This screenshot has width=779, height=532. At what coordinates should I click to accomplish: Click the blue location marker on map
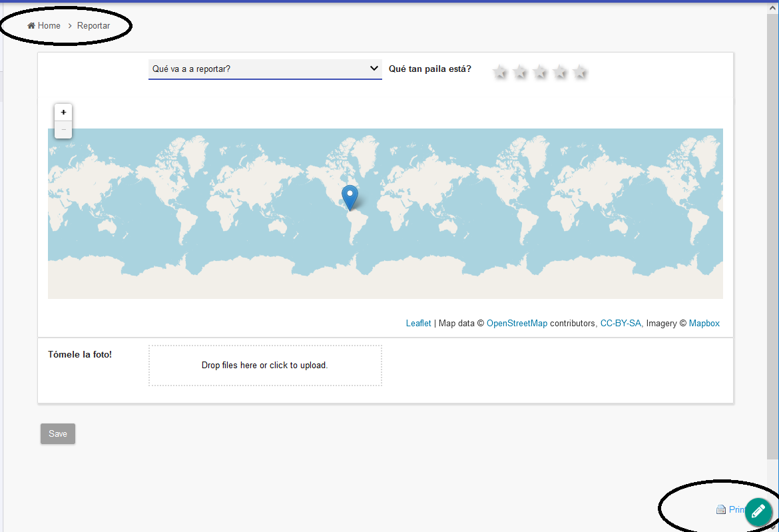pos(350,197)
